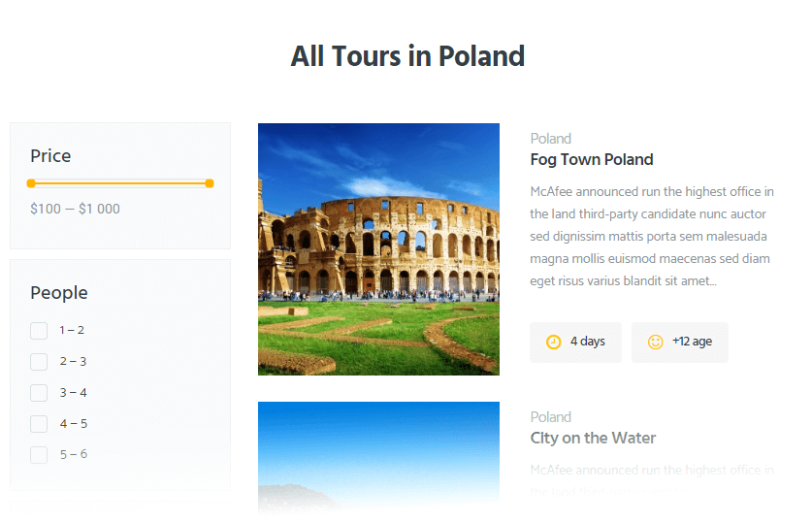Click the middle of the price range track
The width and height of the screenshot is (812, 523).
(x=120, y=183)
